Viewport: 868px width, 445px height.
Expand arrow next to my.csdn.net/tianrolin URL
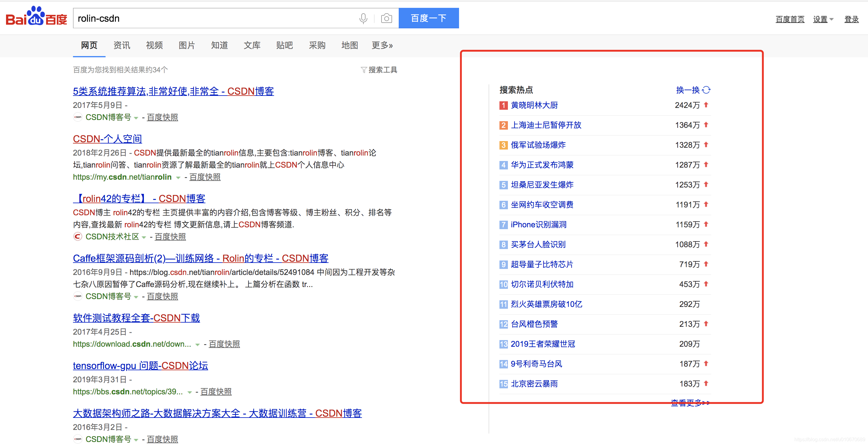178,178
